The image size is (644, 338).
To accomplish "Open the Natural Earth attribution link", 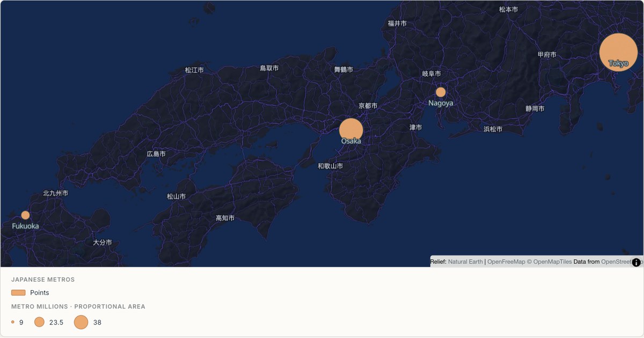I will [465, 262].
